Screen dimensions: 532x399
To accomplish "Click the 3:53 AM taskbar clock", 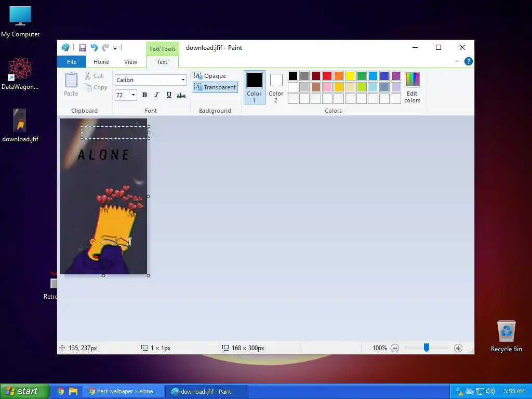I will tap(514, 392).
